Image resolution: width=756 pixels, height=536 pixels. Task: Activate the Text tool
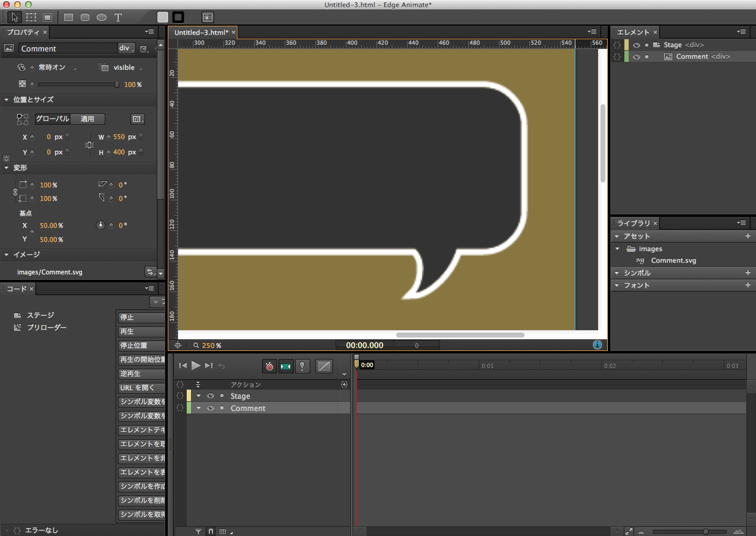coord(118,17)
